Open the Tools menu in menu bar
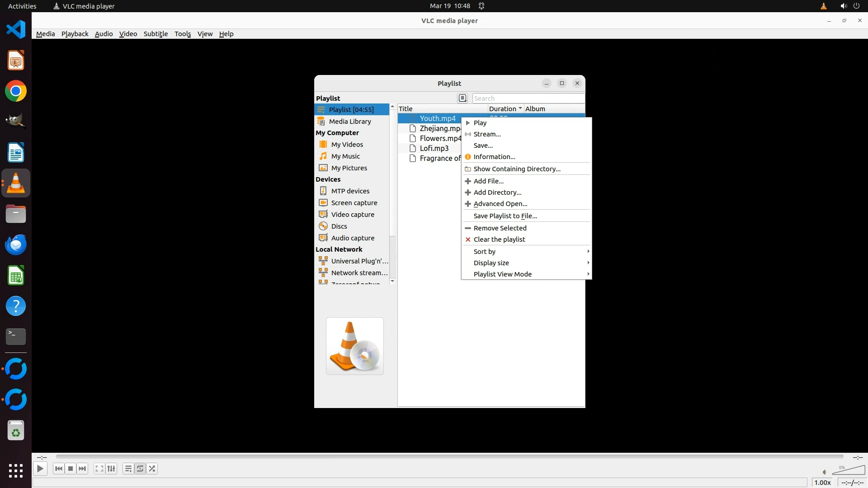Viewport: 868px width, 488px height. pos(183,34)
